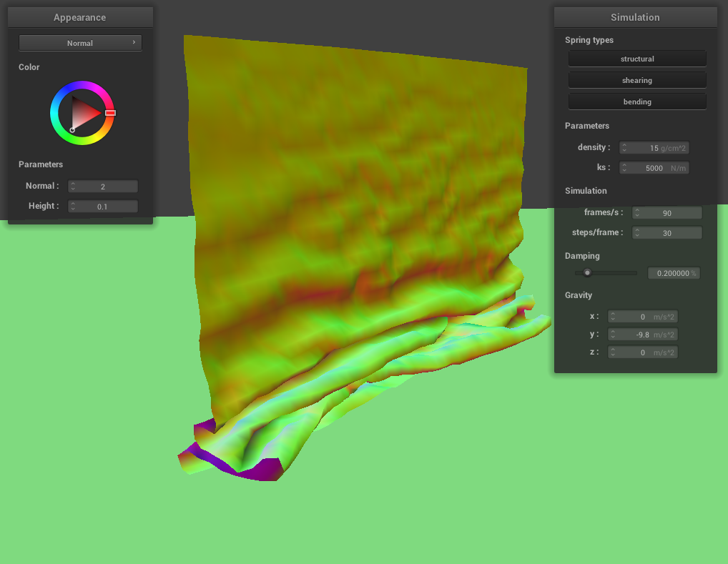The height and width of the screenshot is (564, 728).
Task: Click the steps/frame value field
Action: (667, 232)
